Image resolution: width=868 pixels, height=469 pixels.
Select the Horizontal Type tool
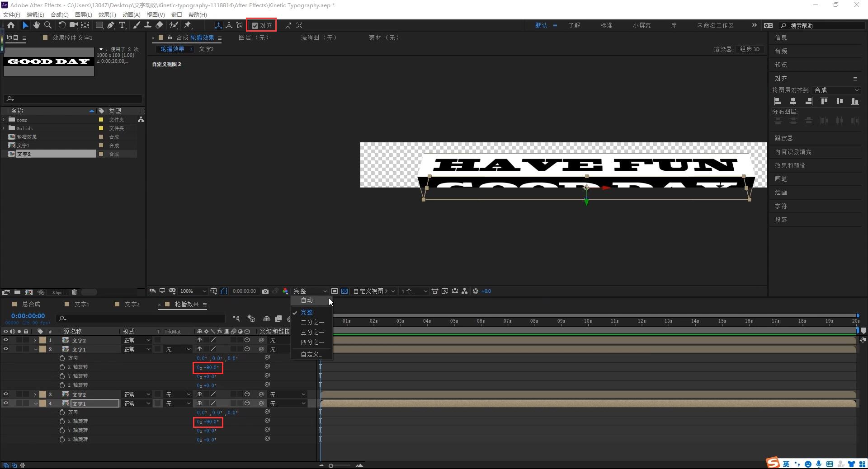tap(122, 25)
